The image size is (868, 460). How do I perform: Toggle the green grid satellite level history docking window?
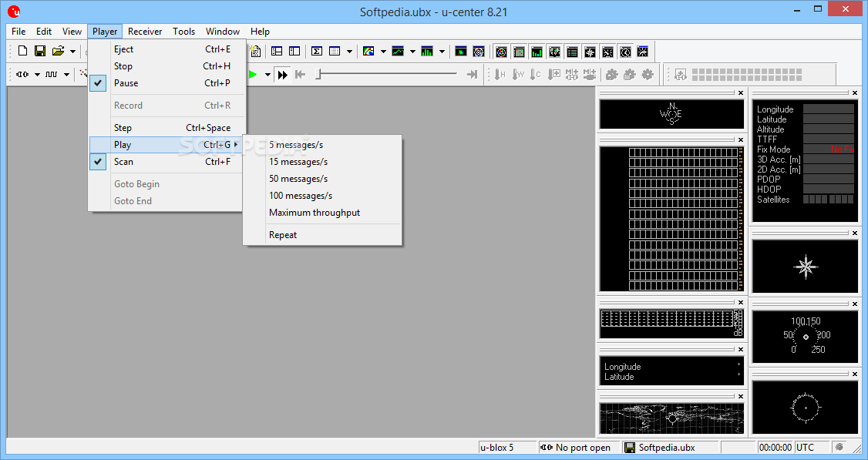click(x=520, y=52)
